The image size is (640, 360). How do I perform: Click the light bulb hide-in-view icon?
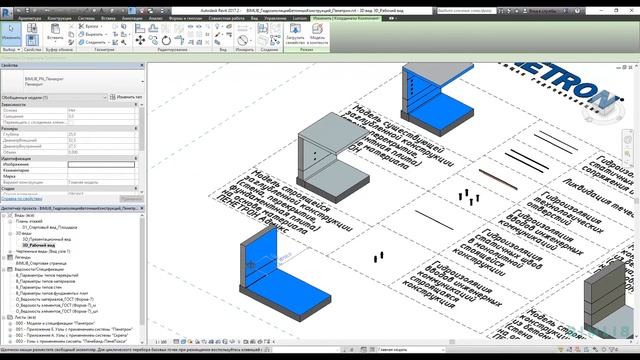tap(217, 26)
